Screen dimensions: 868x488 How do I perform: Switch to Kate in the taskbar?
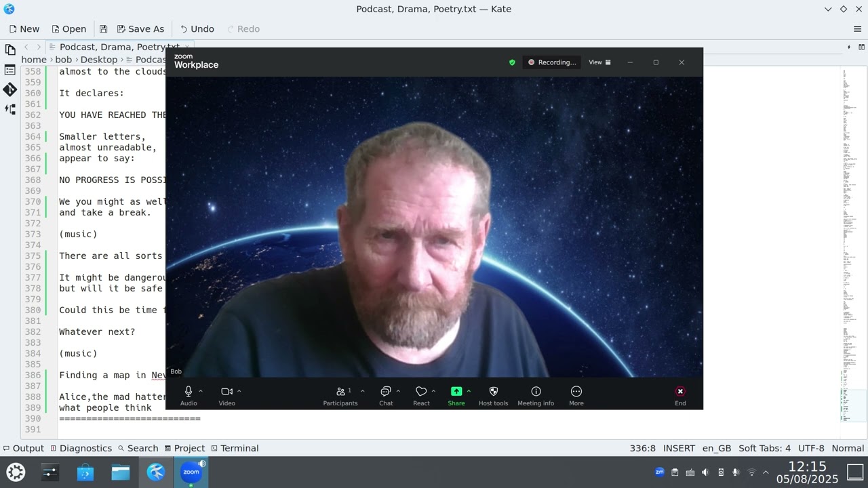click(156, 472)
